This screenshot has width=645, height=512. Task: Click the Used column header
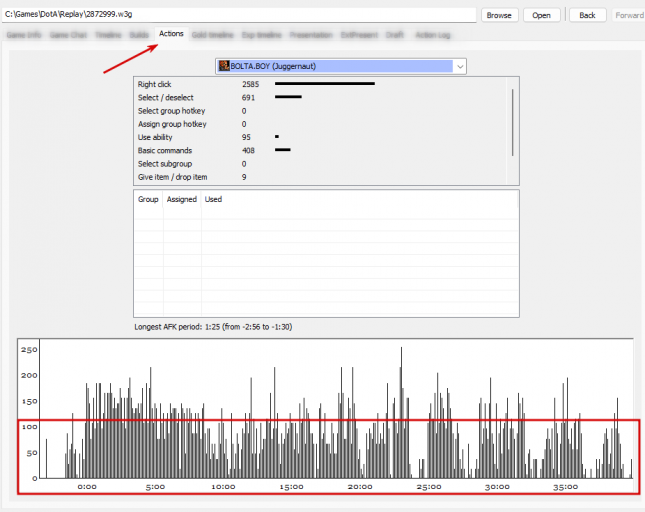point(213,199)
